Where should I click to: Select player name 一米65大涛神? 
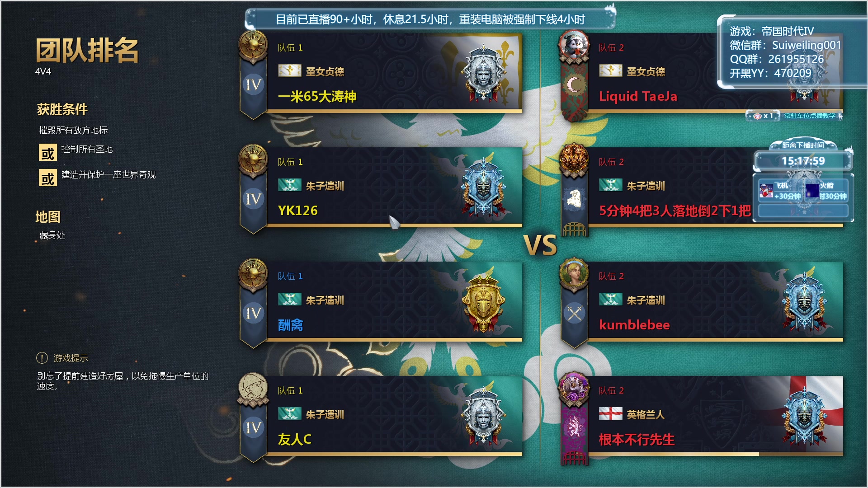(317, 96)
